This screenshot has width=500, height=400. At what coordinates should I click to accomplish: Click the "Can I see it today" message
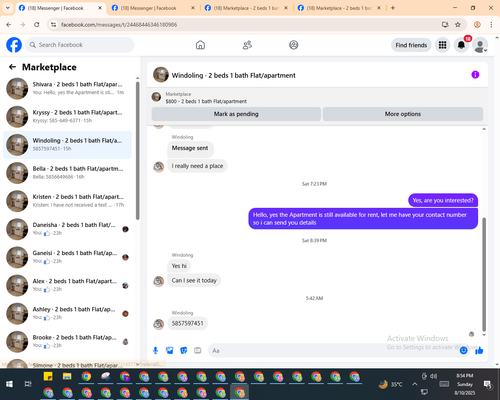(194, 280)
